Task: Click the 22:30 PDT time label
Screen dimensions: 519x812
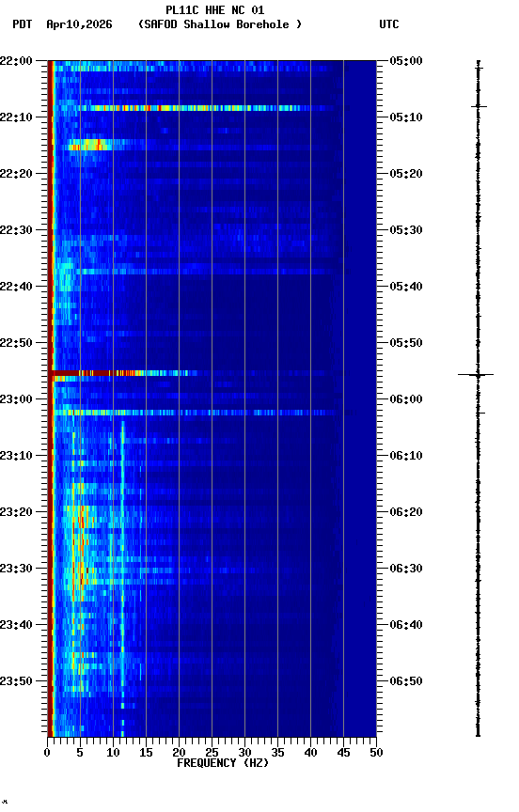Action: pyautogui.click(x=17, y=230)
